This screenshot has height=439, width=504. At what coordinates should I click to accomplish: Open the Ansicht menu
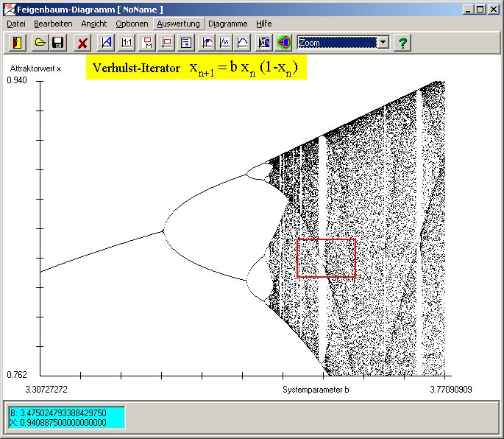[x=94, y=24]
